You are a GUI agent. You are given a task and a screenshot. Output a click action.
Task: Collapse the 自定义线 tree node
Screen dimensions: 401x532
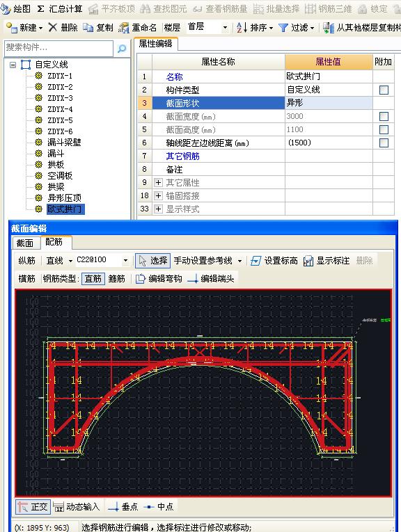coord(13,65)
